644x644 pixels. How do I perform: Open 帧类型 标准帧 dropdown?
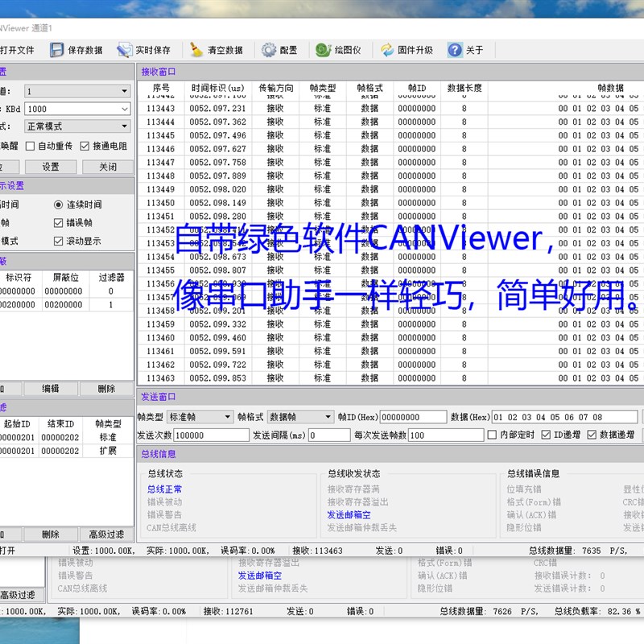coord(200,417)
